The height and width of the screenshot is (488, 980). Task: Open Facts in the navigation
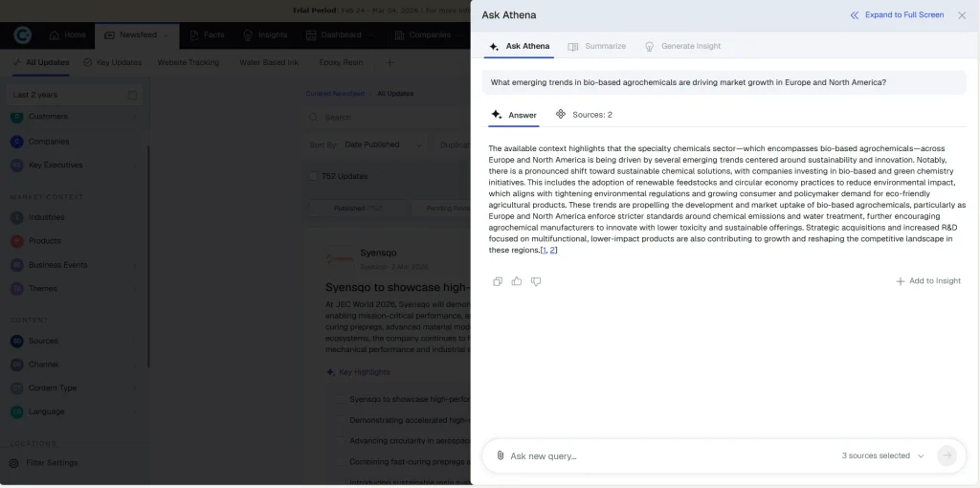coord(207,35)
